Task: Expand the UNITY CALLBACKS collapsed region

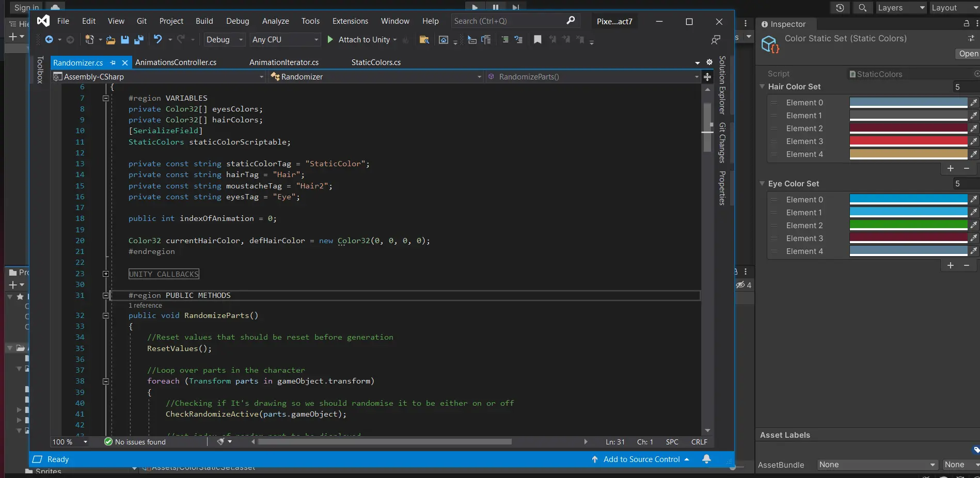Action: point(106,274)
